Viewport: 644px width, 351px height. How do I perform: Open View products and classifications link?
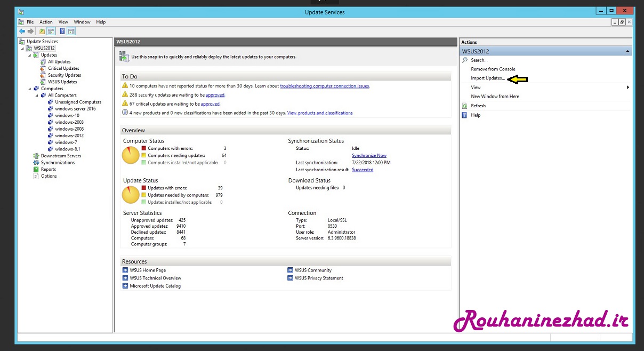[320, 113]
